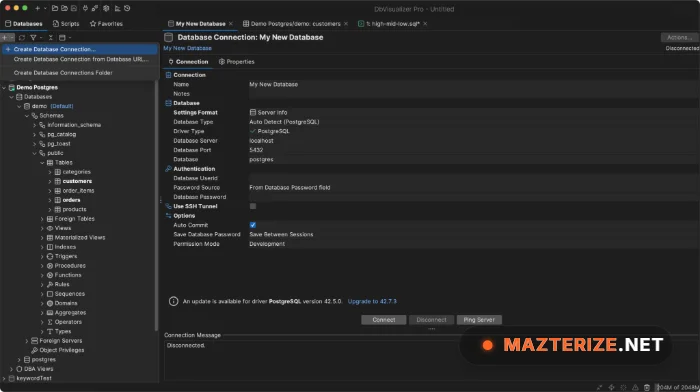Viewport: 700px width, 392px height.
Task: Click the empty Notes field
Action: [x=474, y=94]
